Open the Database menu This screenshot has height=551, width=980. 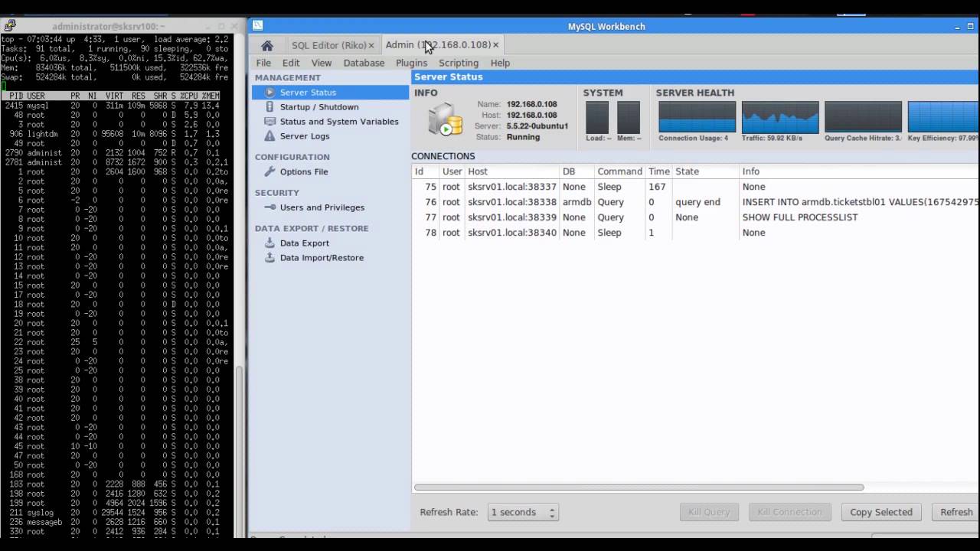[364, 63]
